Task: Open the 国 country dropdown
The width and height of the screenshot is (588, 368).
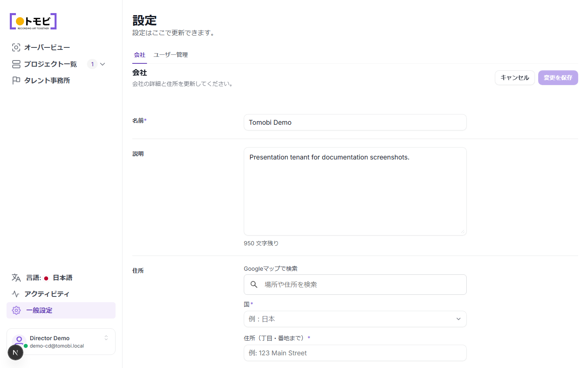Action: [x=355, y=319]
